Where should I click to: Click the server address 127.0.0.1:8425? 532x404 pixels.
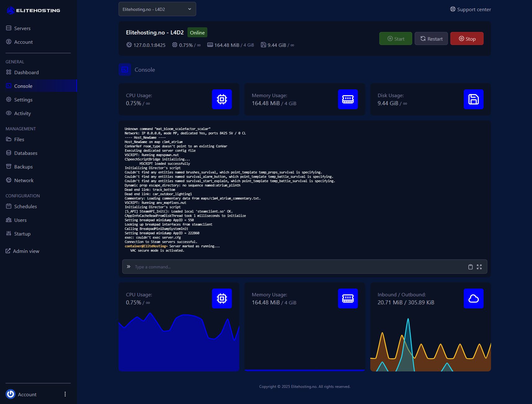point(149,45)
